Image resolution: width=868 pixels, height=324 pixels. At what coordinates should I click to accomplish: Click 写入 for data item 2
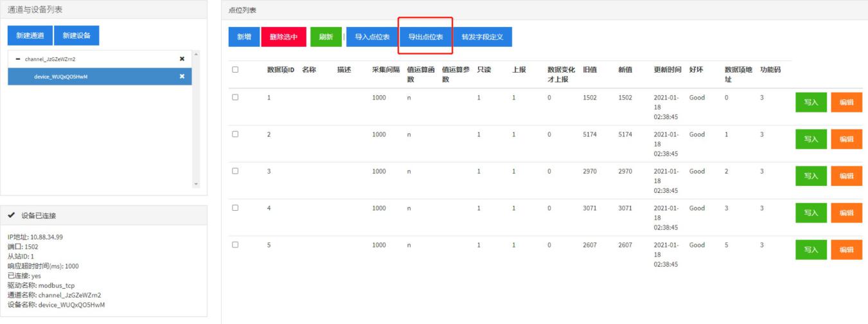pyautogui.click(x=811, y=139)
